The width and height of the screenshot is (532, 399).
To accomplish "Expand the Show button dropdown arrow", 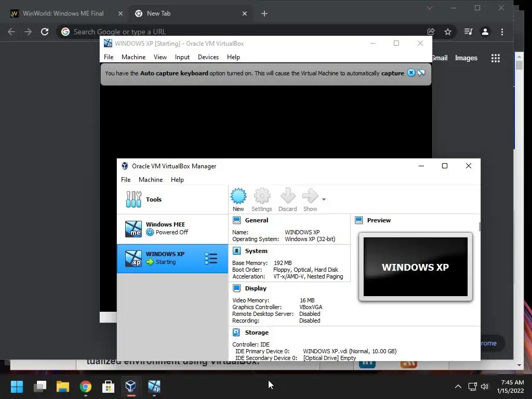I will pos(324,199).
